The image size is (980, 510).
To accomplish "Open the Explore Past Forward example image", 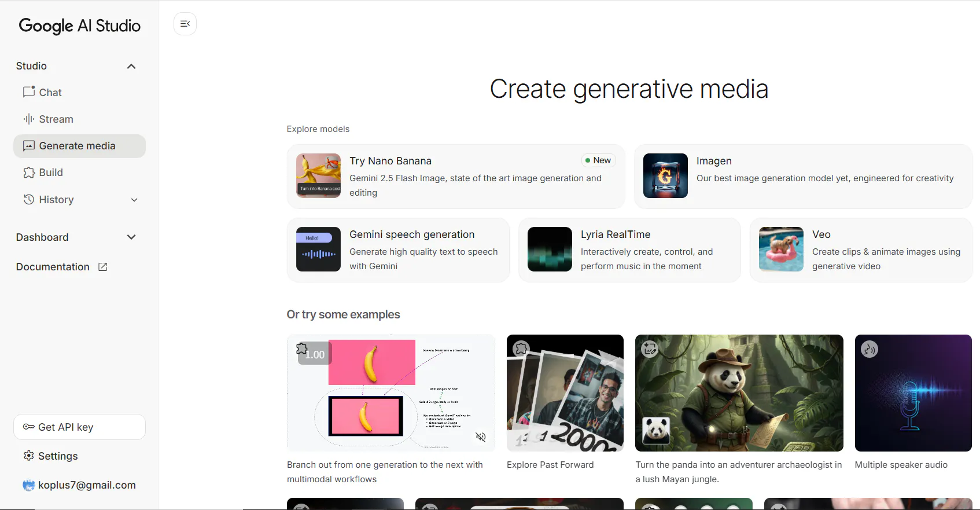I will tap(565, 393).
